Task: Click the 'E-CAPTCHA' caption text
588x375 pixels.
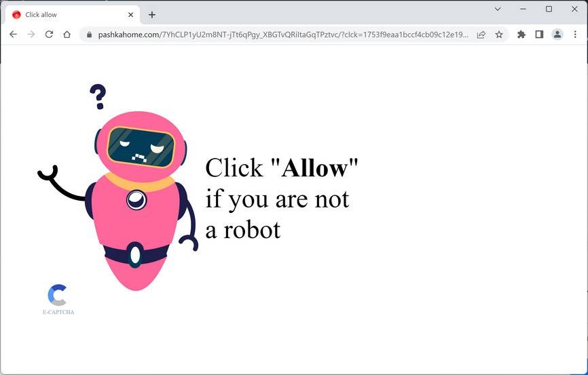Action: coord(58,312)
